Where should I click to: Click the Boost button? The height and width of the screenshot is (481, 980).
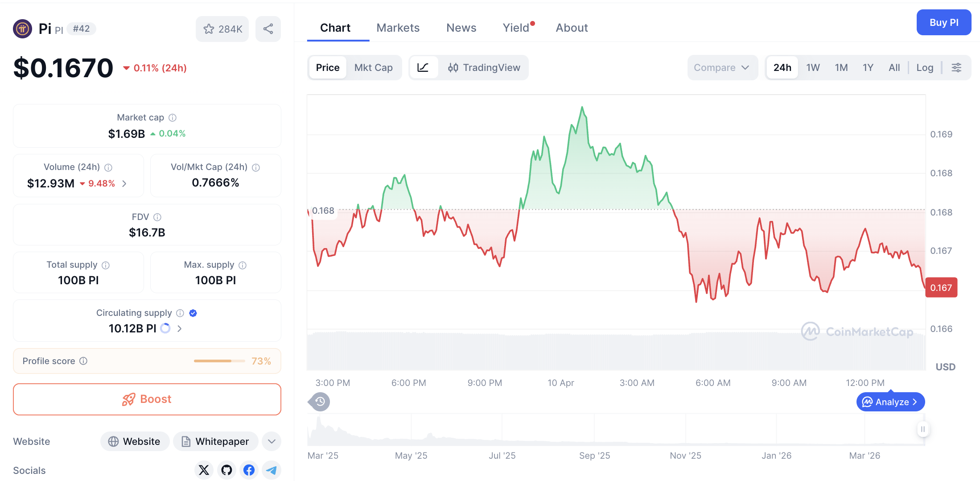(147, 399)
